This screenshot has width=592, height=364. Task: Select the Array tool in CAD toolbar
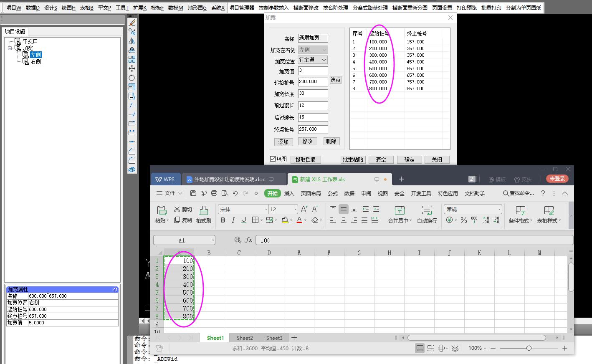click(132, 59)
